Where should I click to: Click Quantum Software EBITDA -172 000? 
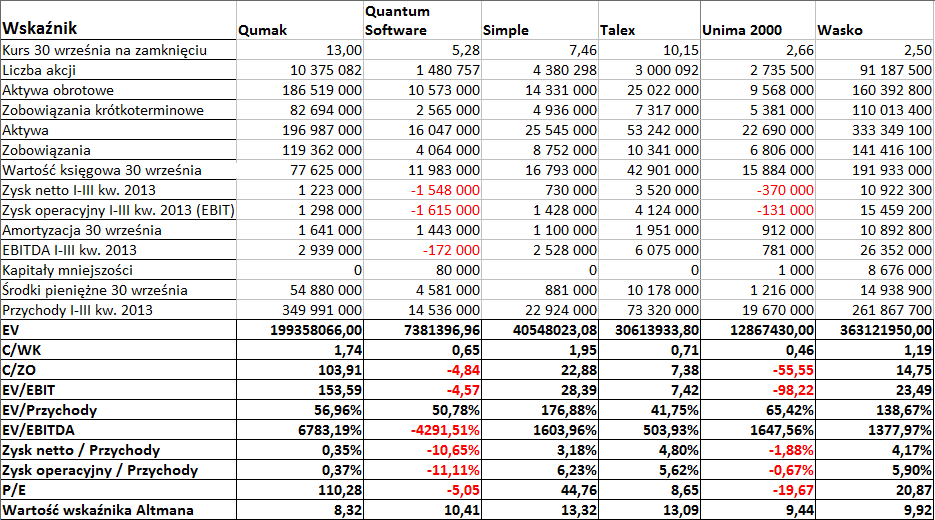(x=451, y=250)
